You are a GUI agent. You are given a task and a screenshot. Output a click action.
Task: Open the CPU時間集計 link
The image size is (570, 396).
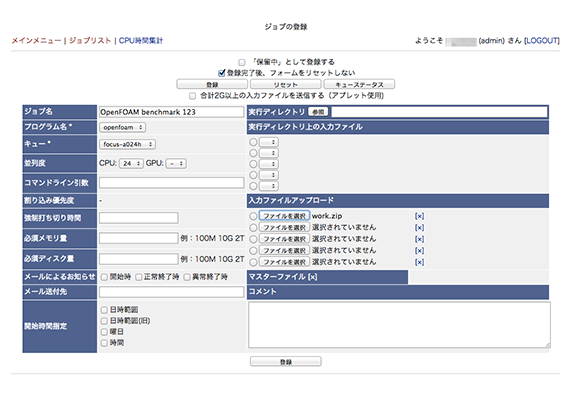click(x=141, y=41)
